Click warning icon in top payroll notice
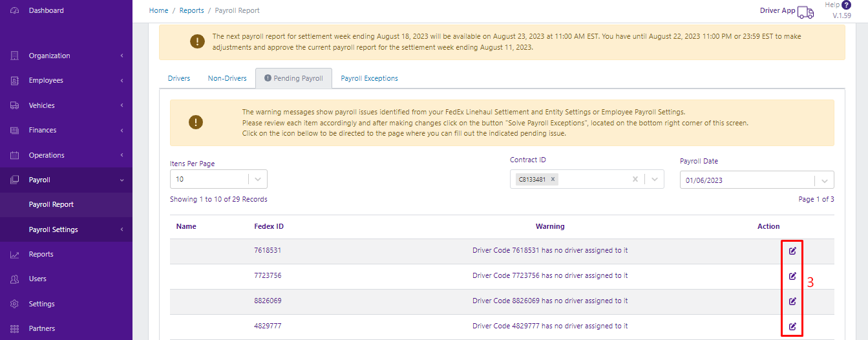The image size is (868, 340). [197, 41]
